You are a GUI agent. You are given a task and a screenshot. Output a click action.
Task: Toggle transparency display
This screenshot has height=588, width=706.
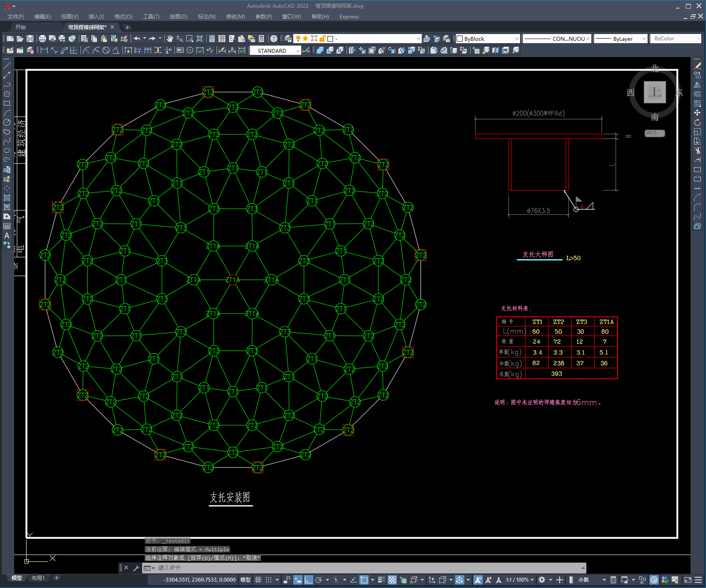coord(392,580)
